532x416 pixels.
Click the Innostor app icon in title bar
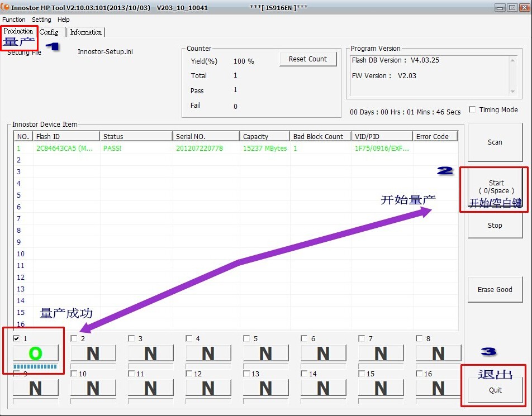coord(6,7)
